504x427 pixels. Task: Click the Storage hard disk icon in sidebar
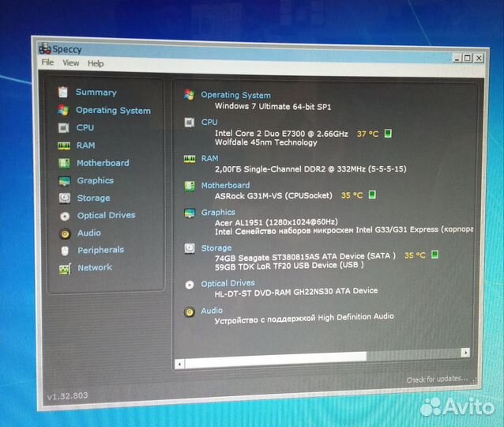click(x=65, y=198)
